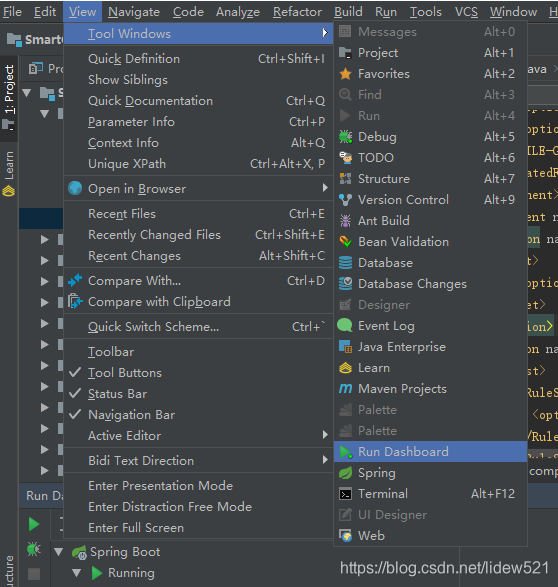Viewport: 558px width, 587px height.
Task: Choose Quick Switch Scheme...
Action: coord(198,327)
